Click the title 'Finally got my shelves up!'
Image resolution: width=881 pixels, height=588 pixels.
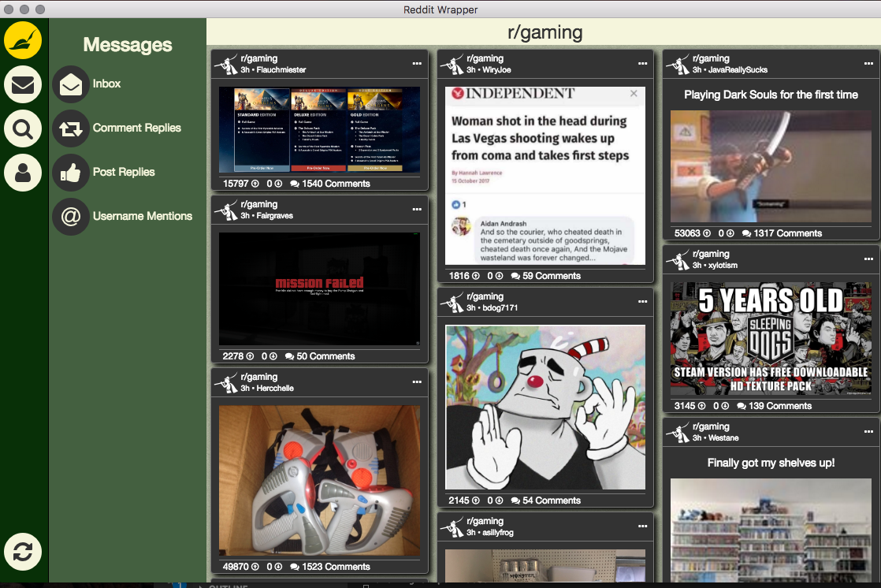pos(771,463)
